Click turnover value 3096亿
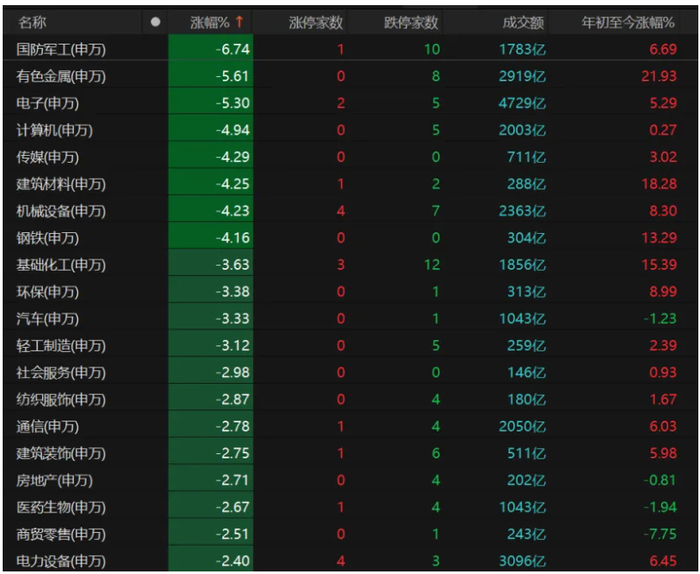Screen dimensions: 700x574 [522, 561]
